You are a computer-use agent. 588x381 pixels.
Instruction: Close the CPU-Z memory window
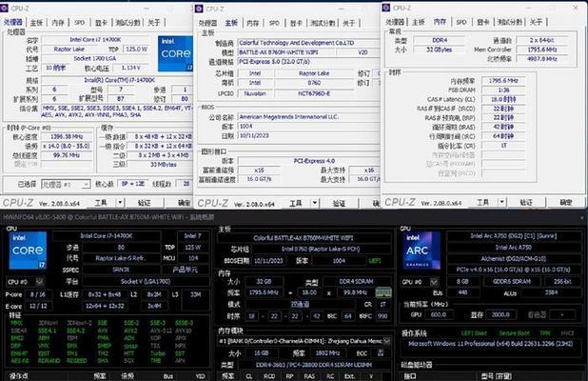click(576, 7)
